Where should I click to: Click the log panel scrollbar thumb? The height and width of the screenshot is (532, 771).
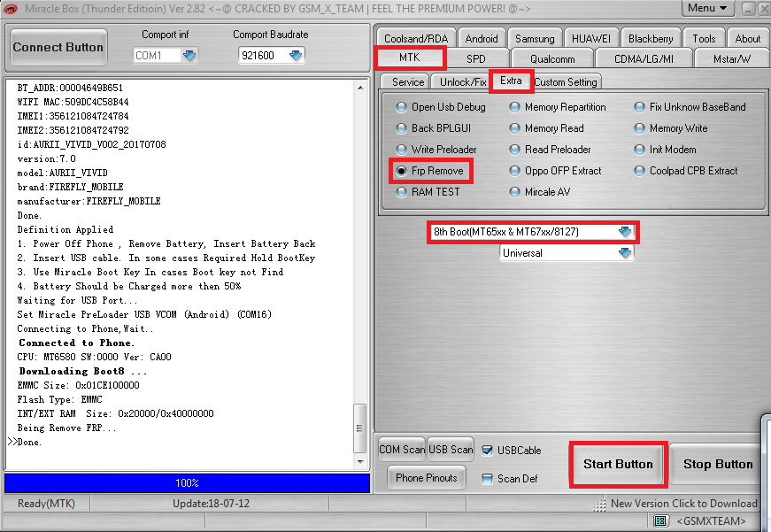click(360, 428)
